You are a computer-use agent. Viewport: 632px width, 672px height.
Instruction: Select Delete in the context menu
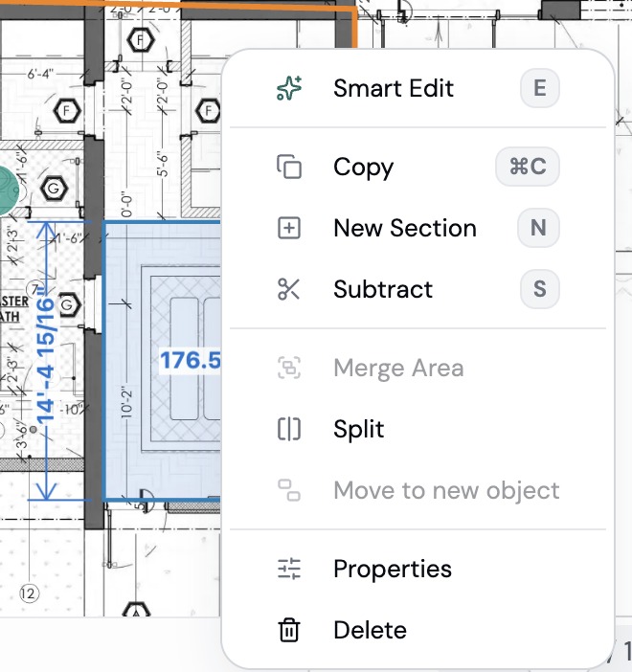pos(418,630)
